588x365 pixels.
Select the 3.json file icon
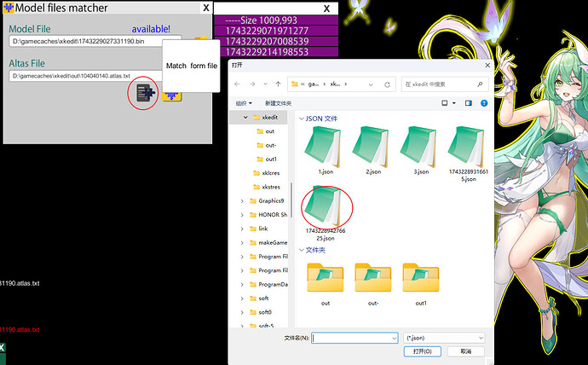pos(419,147)
